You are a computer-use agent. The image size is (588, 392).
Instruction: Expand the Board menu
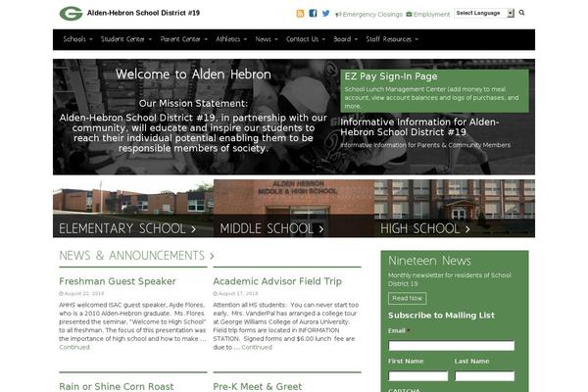[x=345, y=39]
